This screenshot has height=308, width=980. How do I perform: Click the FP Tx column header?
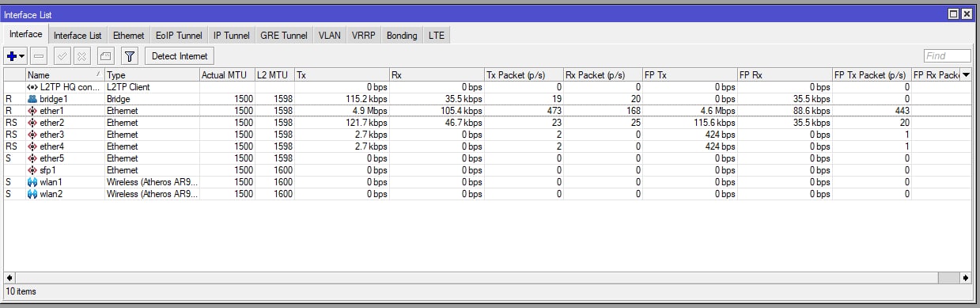pos(690,75)
